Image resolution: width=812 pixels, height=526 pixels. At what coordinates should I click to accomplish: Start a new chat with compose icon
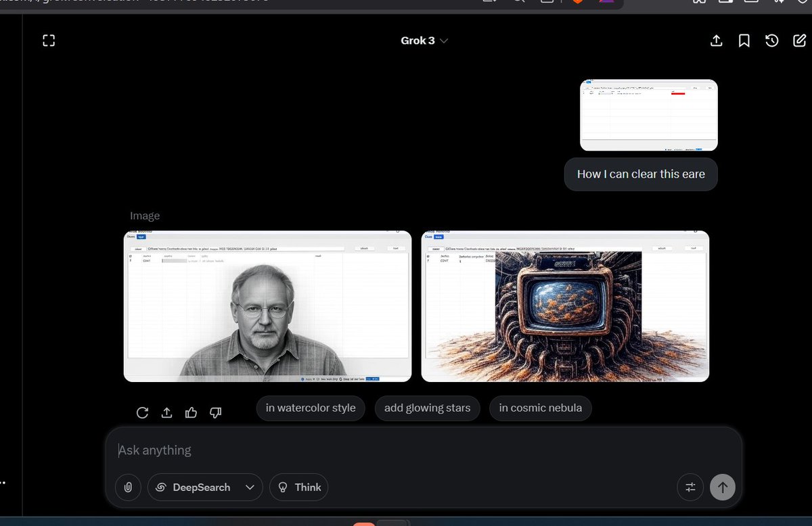[x=799, y=41]
